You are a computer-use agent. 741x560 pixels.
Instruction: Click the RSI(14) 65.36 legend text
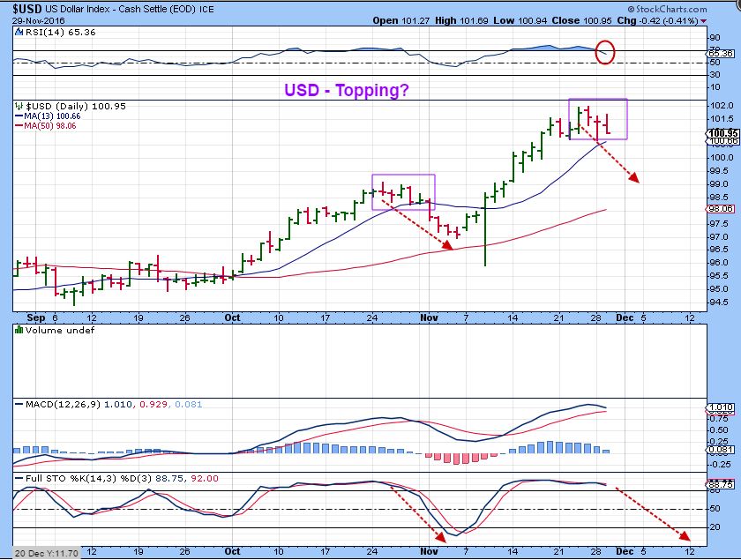click(60, 32)
